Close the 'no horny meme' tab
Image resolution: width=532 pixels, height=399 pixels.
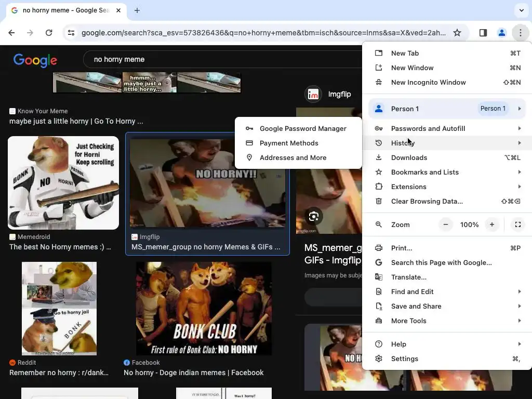click(x=118, y=10)
